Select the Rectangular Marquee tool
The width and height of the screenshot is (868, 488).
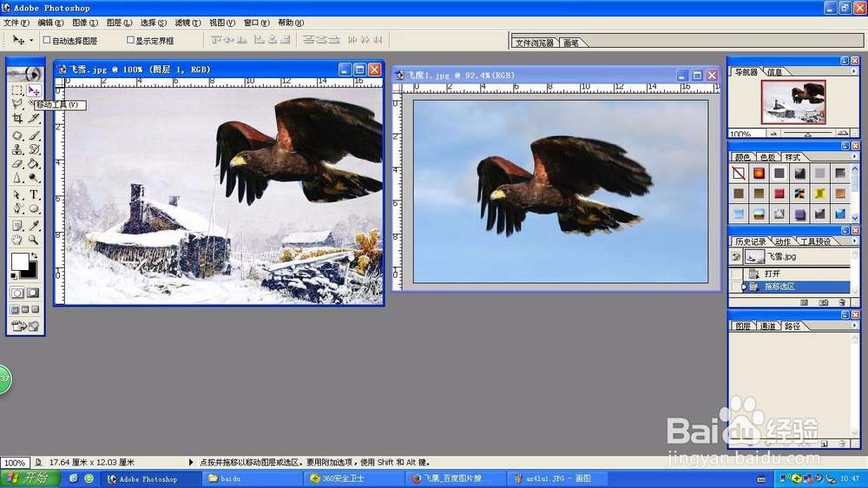coord(17,90)
